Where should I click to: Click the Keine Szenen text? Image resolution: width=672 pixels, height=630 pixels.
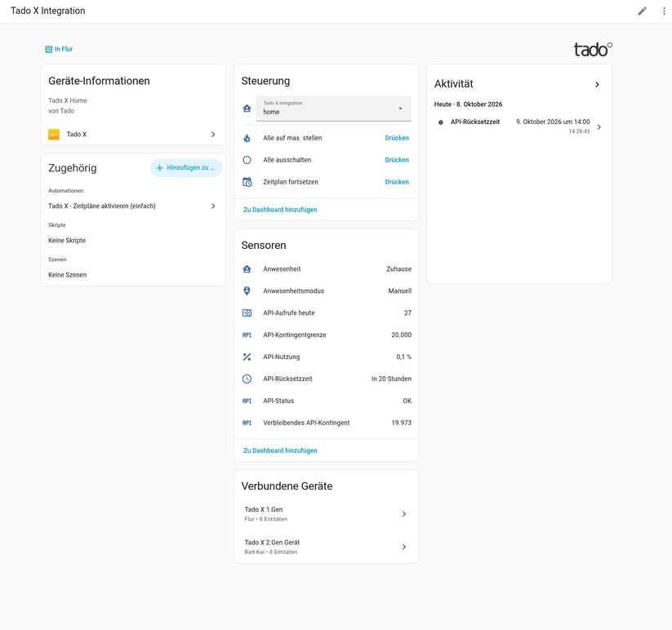tap(67, 275)
